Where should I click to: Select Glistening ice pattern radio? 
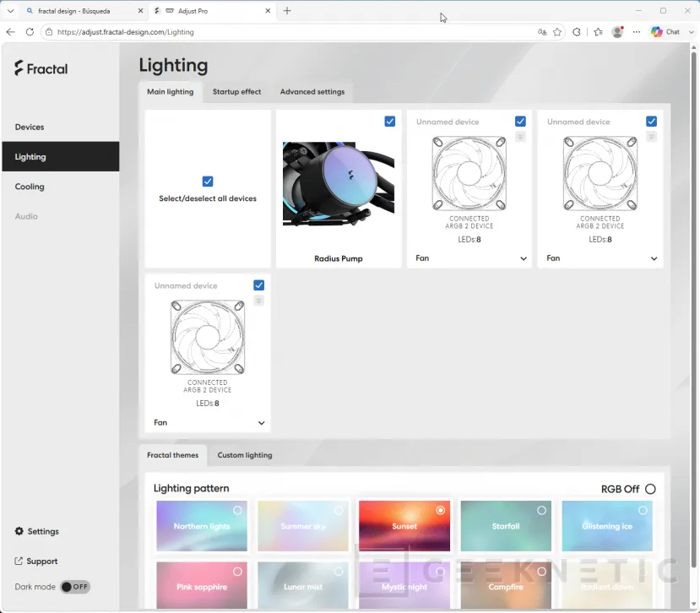tap(643, 510)
